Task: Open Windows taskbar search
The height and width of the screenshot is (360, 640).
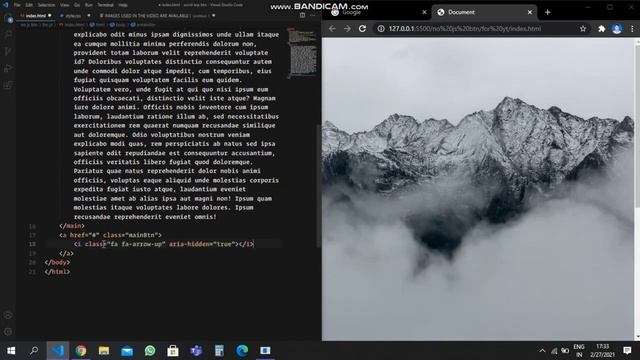Action: [x=34, y=351]
